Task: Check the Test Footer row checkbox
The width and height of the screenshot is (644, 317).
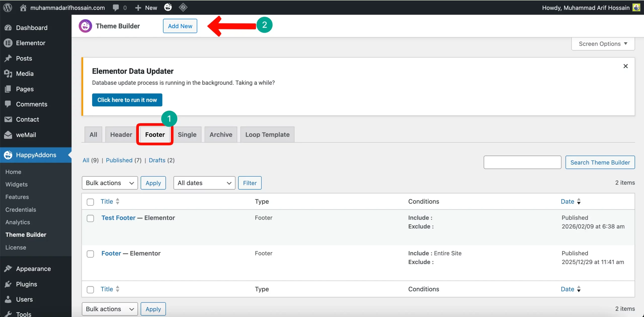Action: tap(90, 218)
